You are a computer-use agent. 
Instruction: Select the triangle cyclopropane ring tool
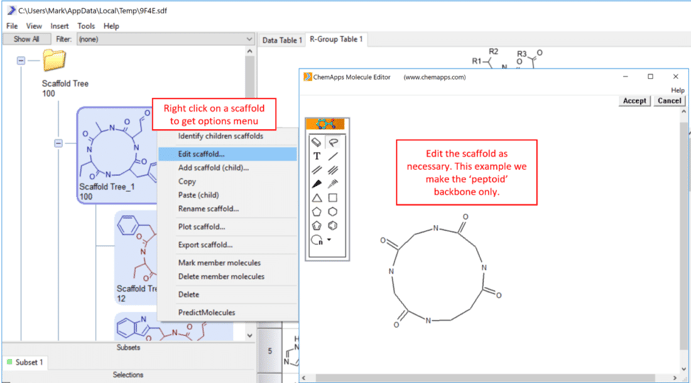pos(316,198)
